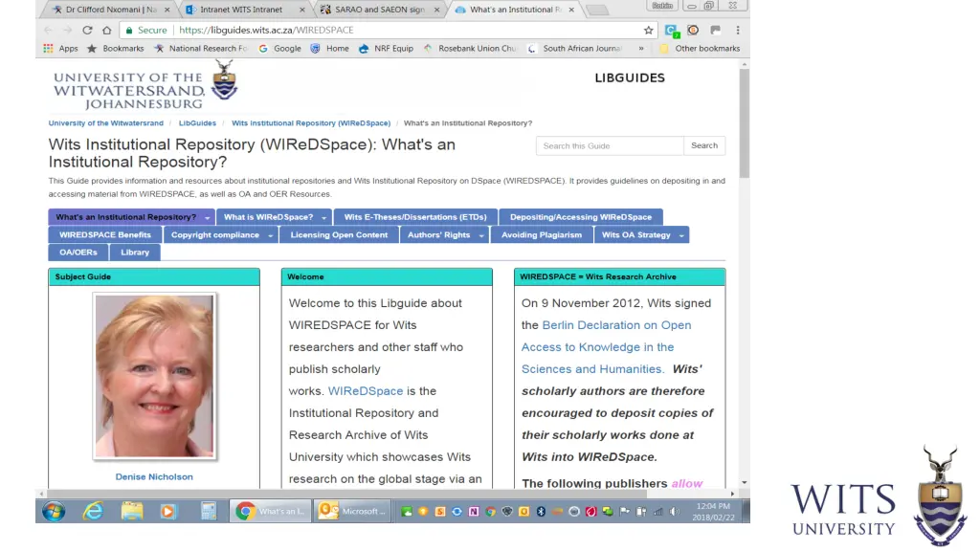Open the Calculator on the taskbar
The height and width of the screenshot is (551, 980).
point(208,511)
